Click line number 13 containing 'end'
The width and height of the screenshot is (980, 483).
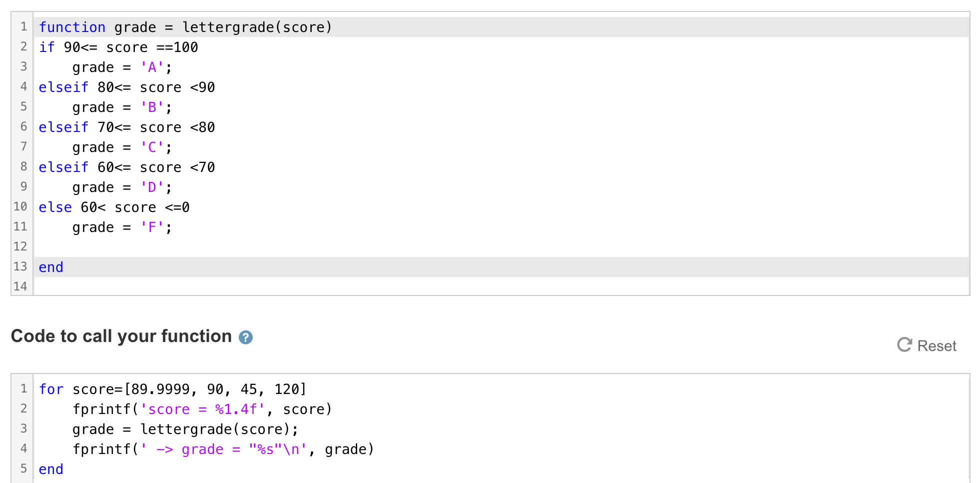[20, 266]
